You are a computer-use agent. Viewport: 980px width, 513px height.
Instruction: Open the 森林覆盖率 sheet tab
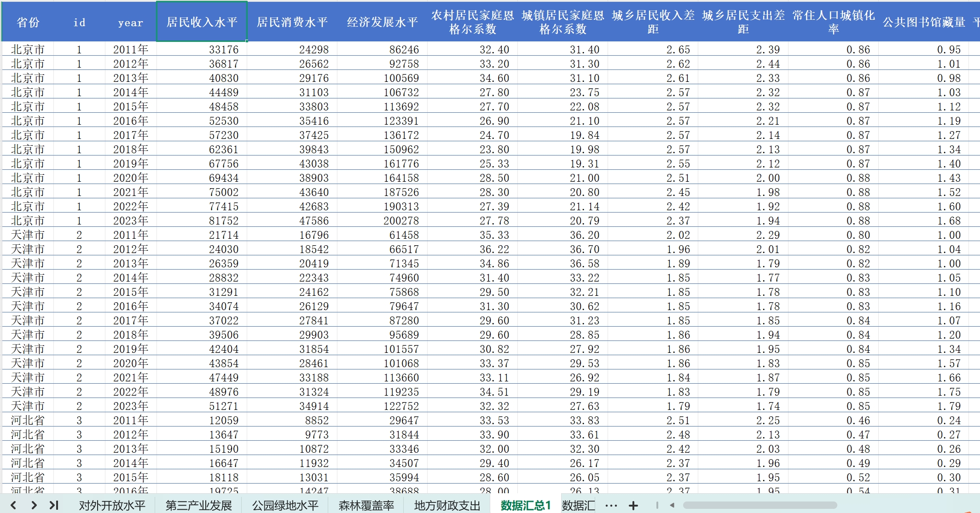(366, 506)
